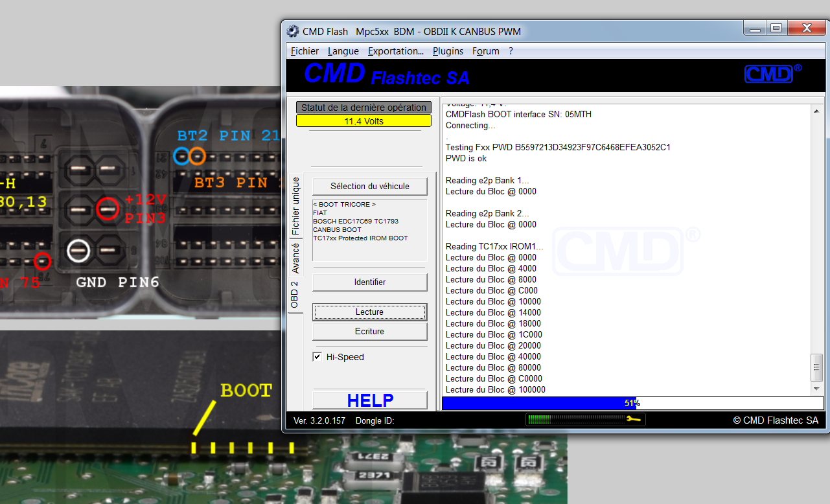Click the CMD logo in header banner
The height and width of the screenshot is (504, 830).
tap(772, 73)
